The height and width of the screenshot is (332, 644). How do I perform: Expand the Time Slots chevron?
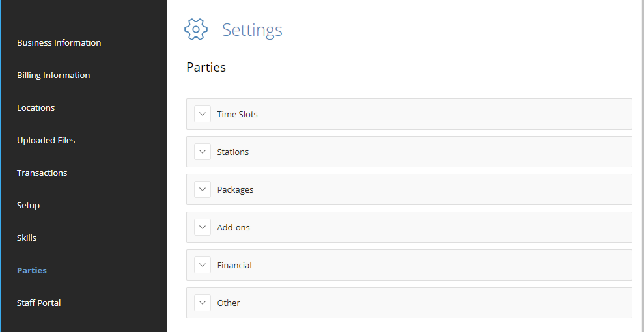tap(203, 114)
